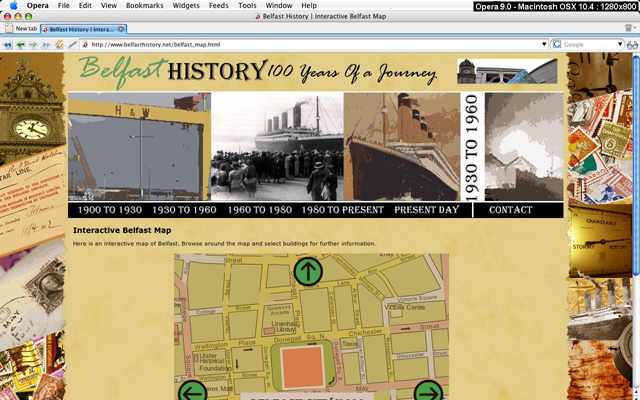Expand the address bar history dropdown
The image size is (640, 400).
click(544, 44)
